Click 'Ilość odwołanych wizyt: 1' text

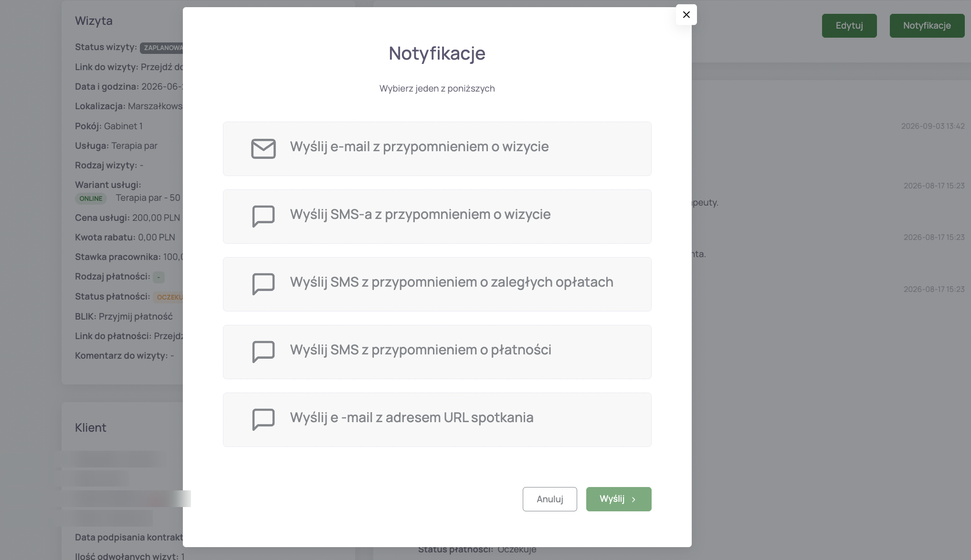(x=130, y=556)
